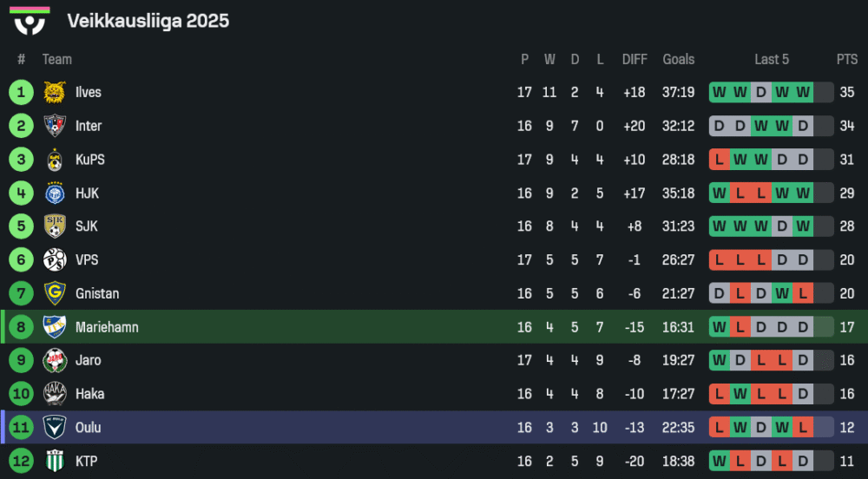This screenshot has height=479, width=868.
Task: Open the Jaro team name link
Action: [x=88, y=360]
